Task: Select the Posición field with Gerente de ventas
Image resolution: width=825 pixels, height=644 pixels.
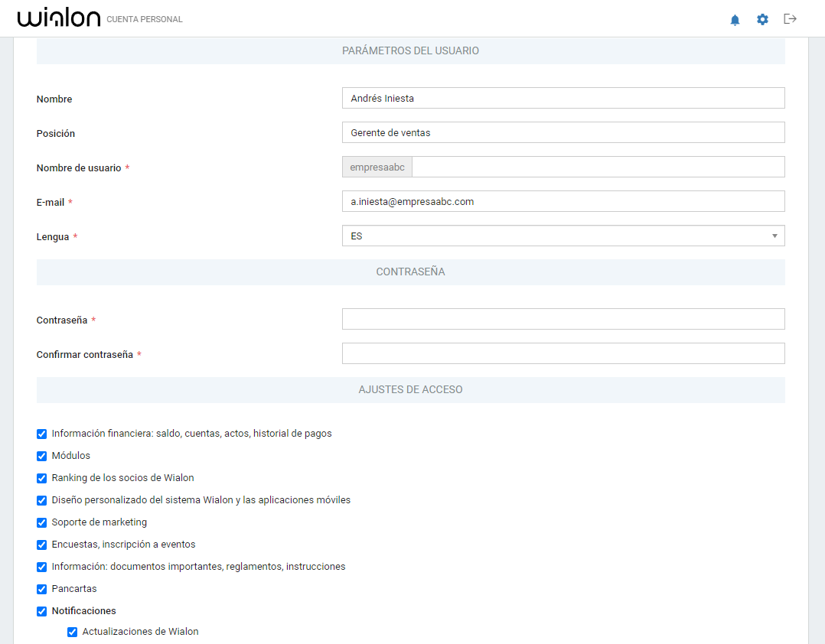Action: point(562,132)
